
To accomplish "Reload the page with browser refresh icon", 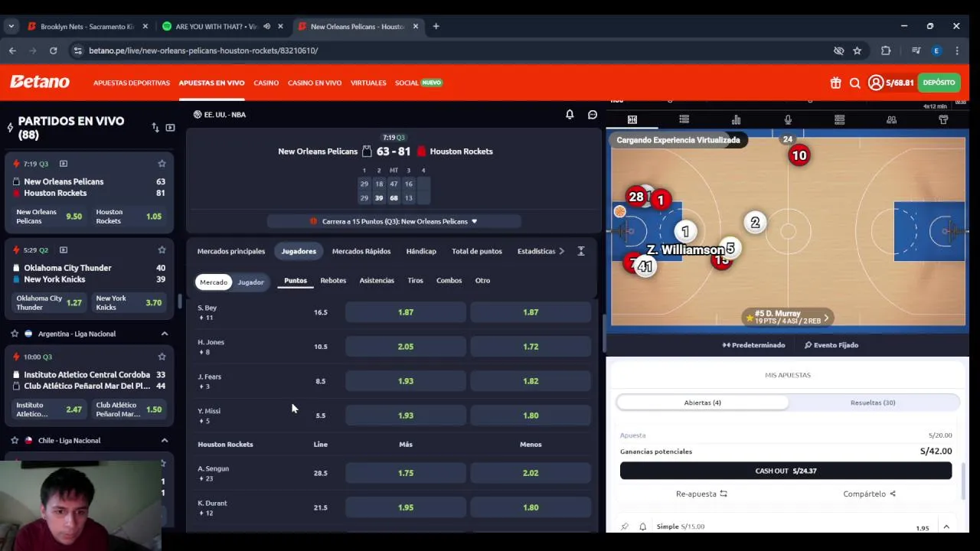I will point(53,51).
